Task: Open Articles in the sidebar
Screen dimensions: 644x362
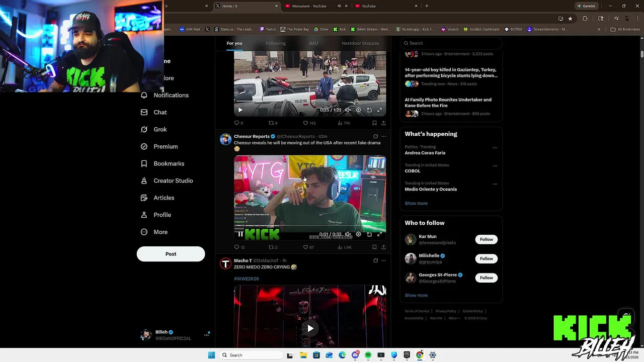Action: [x=157, y=198]
